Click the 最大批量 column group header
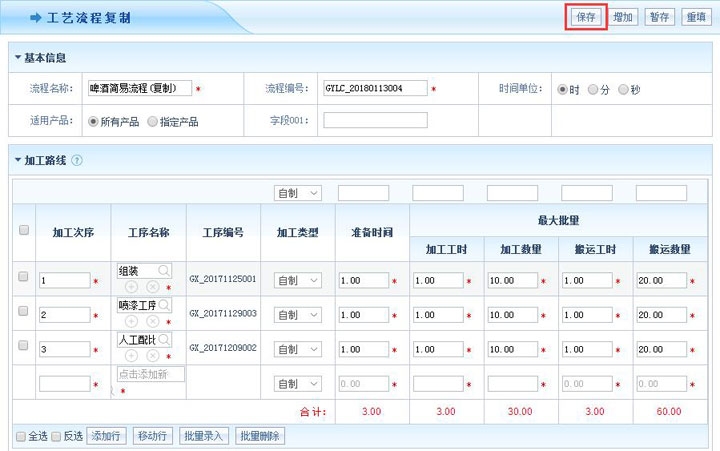The image size is (720, 451). pyautogui.click(x=558, y=220)
